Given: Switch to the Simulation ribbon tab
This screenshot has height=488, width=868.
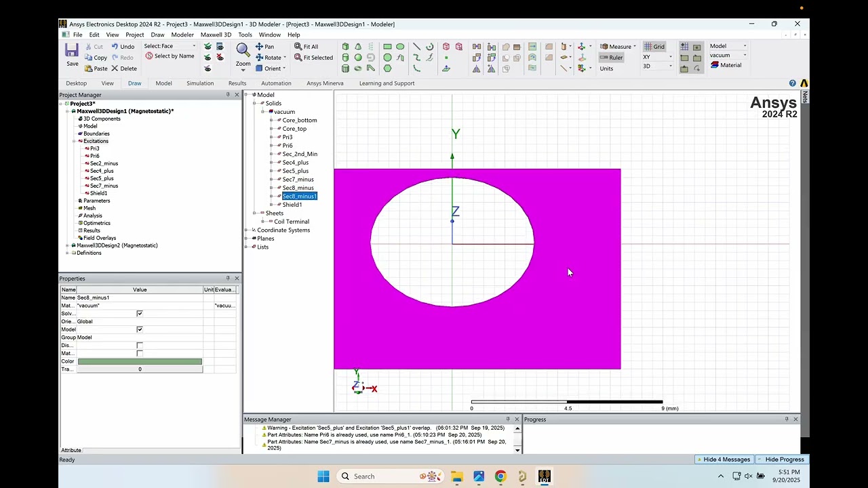Looking at the screenshot, I should 200,83.
